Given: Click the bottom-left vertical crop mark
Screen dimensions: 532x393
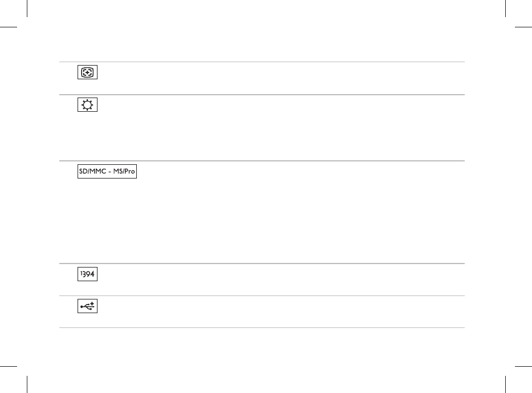Looking at the screenshot, I should tap(27, 384).
